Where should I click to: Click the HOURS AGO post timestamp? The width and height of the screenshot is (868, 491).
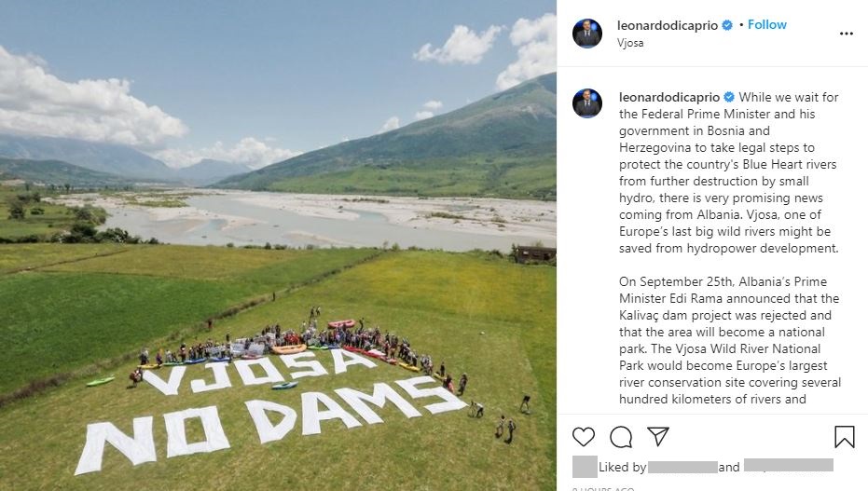pos(603,489)
